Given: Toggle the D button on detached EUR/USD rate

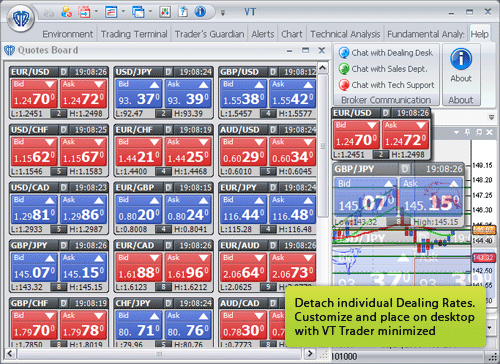Looking at the screenshot, I should [x=386, y=113].
